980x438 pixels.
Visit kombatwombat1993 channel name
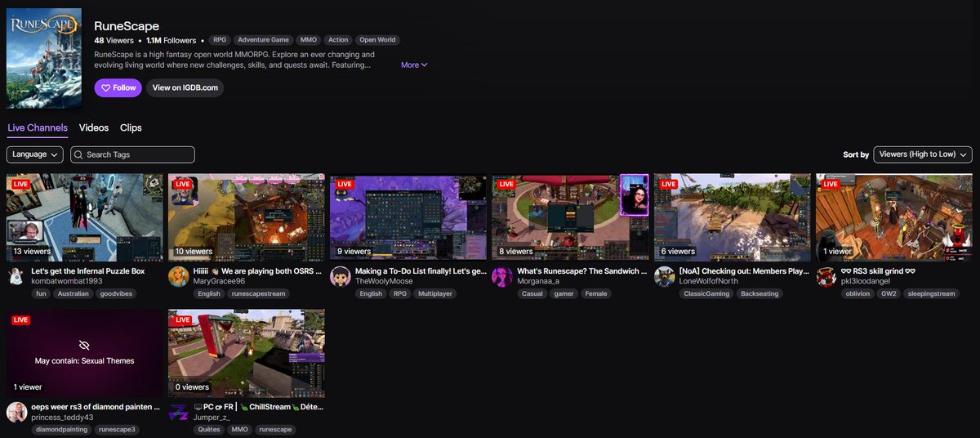point(67,281)
